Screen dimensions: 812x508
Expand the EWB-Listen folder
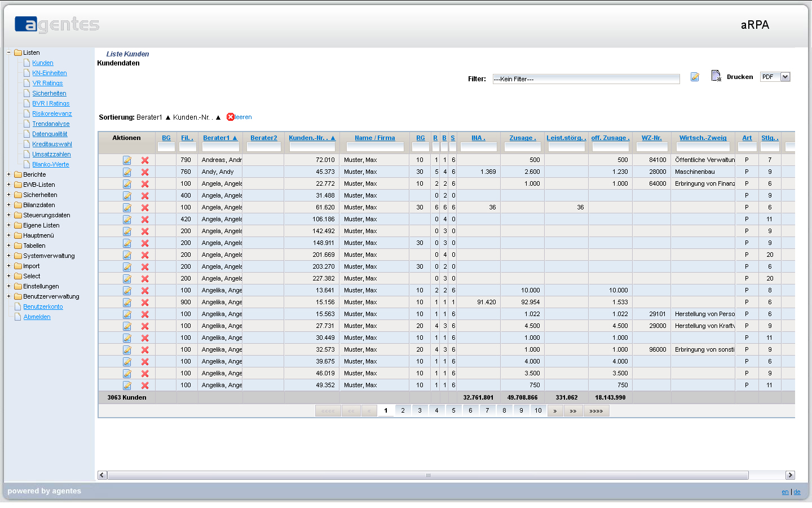point(8,185)
